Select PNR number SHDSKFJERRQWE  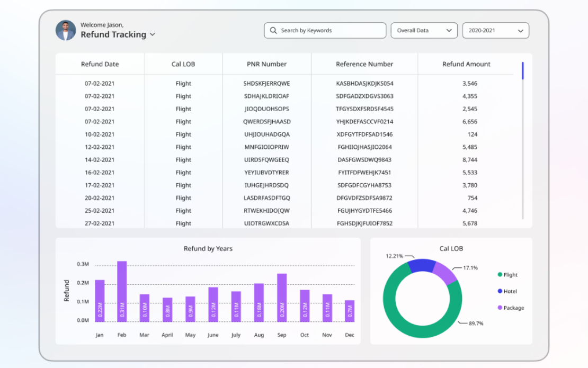click(266, 84)
